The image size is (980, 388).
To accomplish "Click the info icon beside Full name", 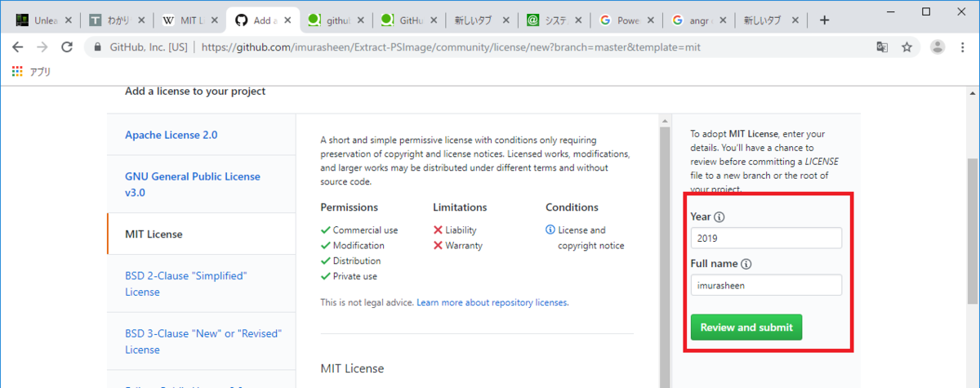I will coord(746,264).
